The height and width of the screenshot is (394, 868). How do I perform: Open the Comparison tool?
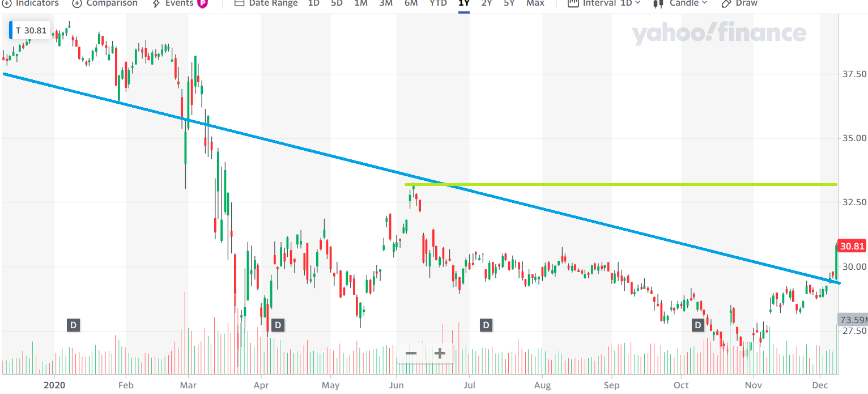pyautogui.click(x=105, y=3)
